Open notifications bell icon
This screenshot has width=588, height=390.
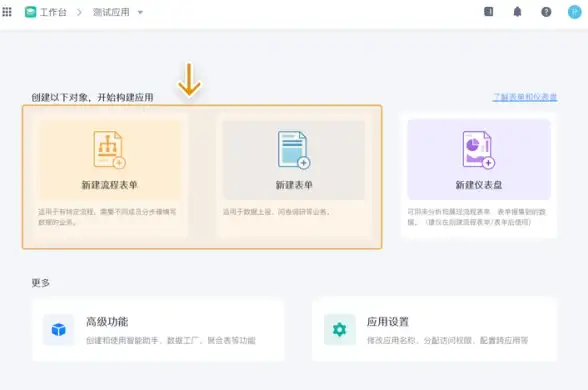click(x=518, y=12)
